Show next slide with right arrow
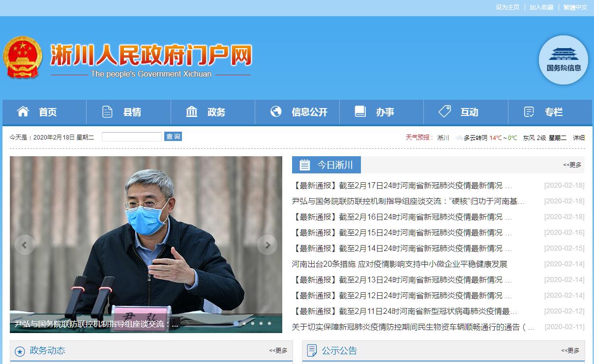This screenshot has width=594, height=364. [x=267, y=245]
